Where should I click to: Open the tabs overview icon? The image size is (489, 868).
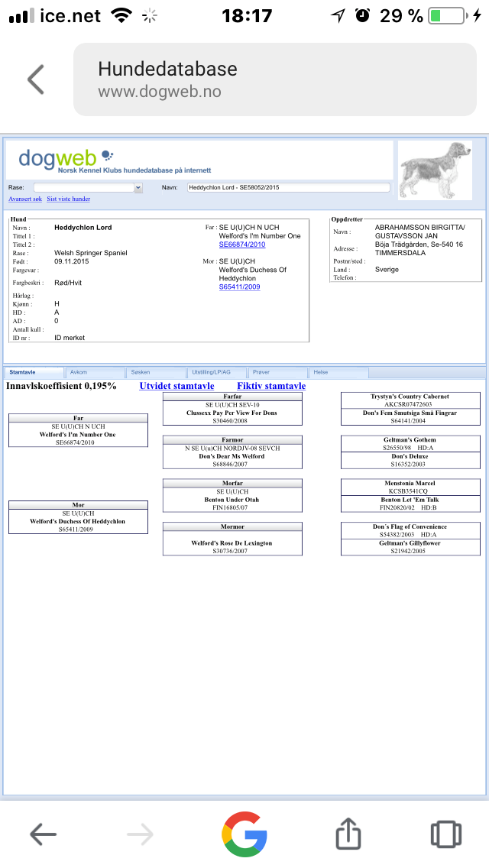[445, 834]
